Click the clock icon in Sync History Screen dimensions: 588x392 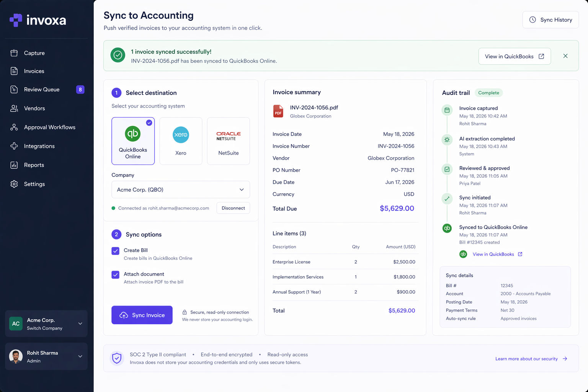coord(532,20)
